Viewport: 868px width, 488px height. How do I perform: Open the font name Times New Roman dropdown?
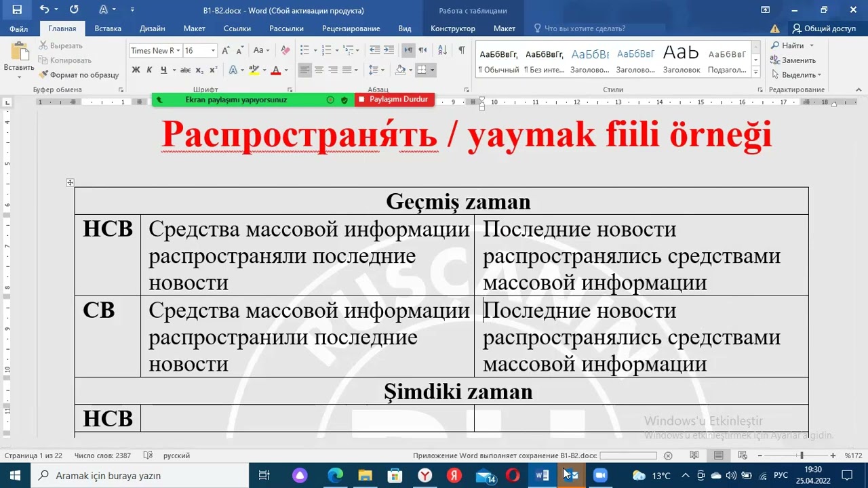click(178, 51)
